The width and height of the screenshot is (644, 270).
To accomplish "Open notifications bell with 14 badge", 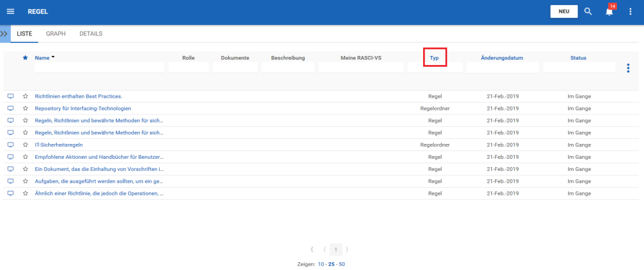I will tap(609, 11).
